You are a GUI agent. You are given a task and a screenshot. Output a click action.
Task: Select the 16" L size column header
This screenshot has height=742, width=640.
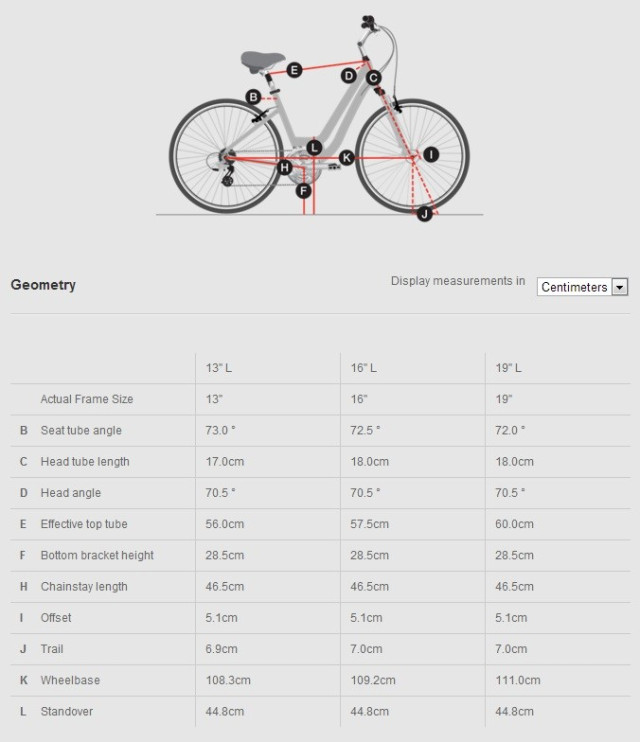364,368
